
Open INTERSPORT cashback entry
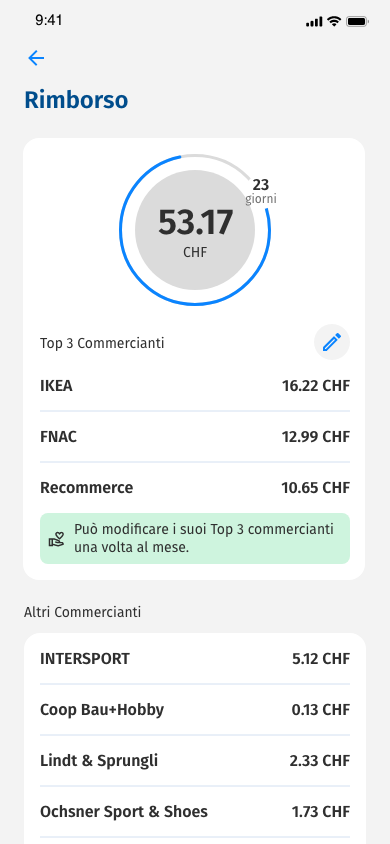[x=195, y=659]
